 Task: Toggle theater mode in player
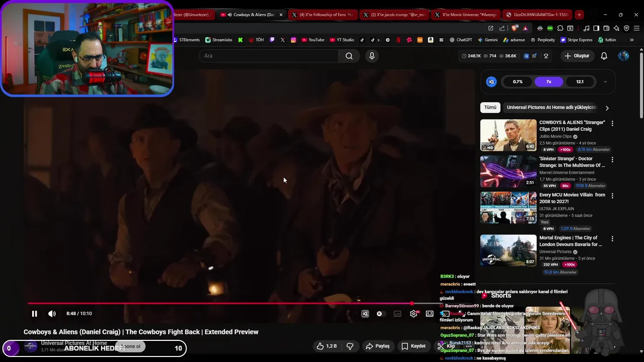click(430, 314)
